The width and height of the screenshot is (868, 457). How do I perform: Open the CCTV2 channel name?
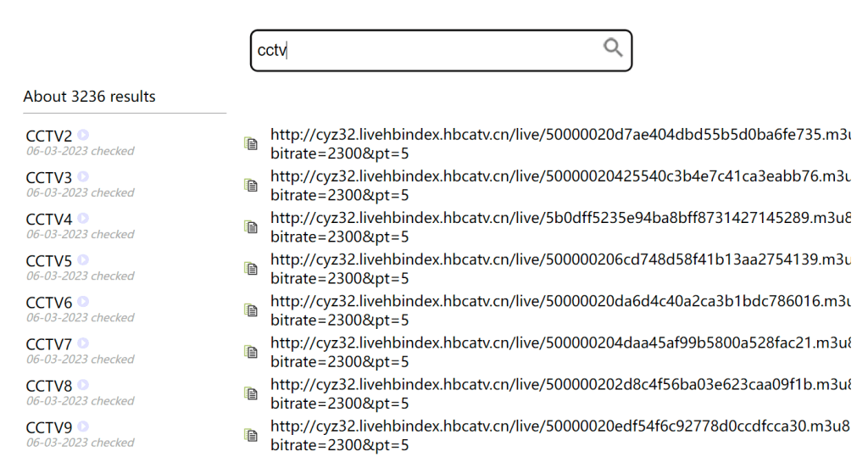click(48, 136)
